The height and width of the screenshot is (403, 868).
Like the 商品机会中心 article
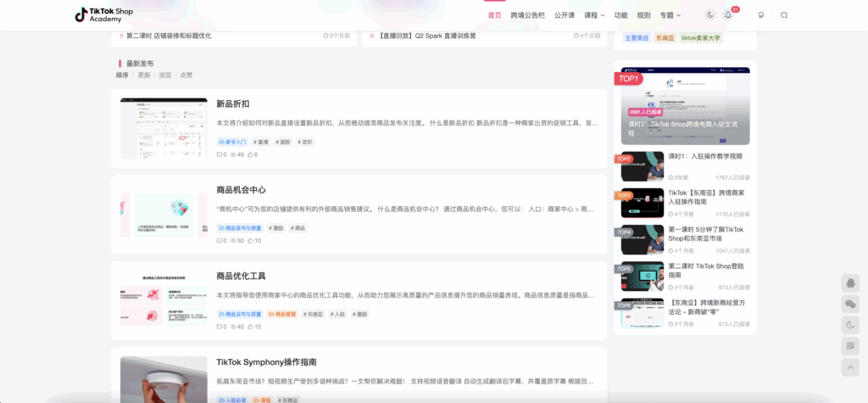(254, 241)
